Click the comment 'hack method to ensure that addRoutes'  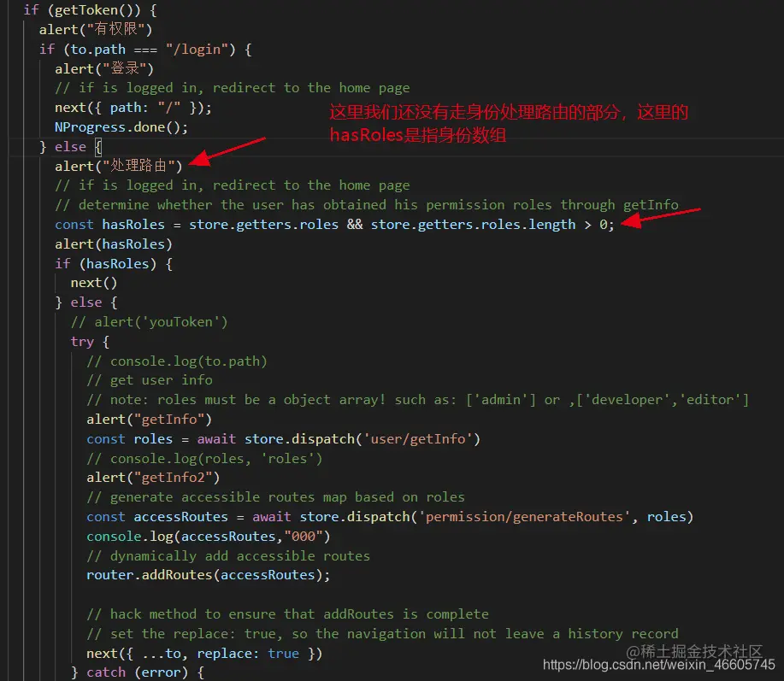287,614
